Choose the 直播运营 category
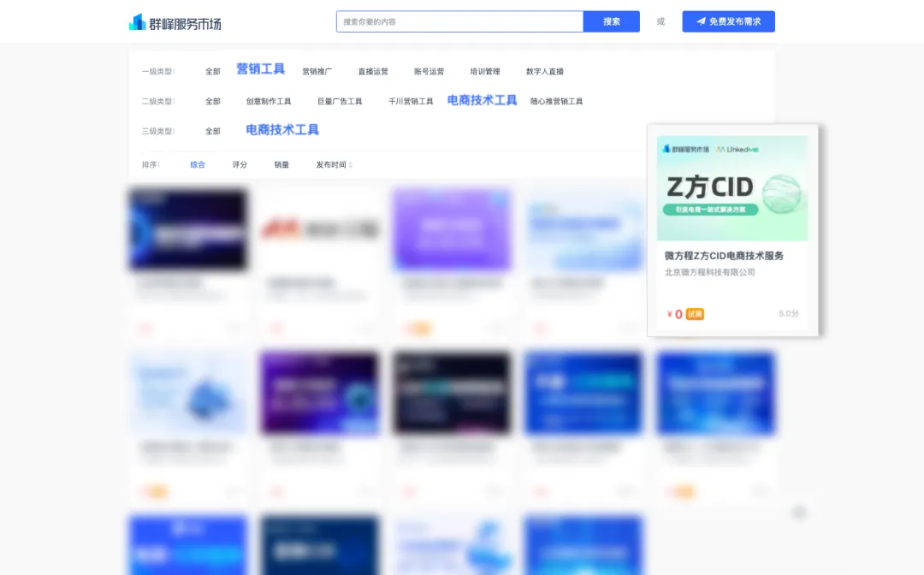 373,71
